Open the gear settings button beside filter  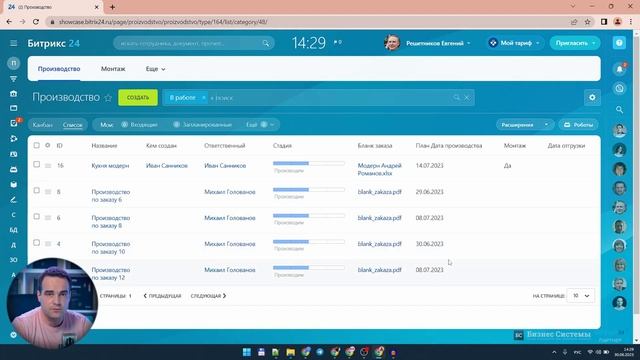(x=592, y=98)
